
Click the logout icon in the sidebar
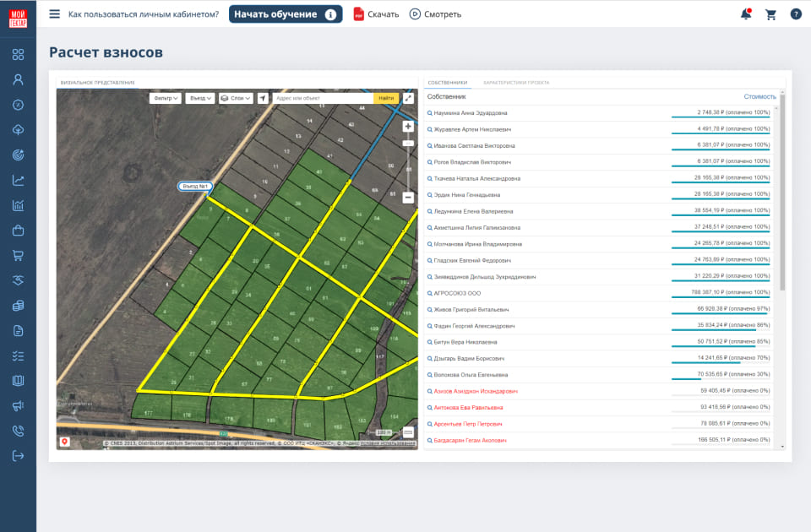[18, 456]
